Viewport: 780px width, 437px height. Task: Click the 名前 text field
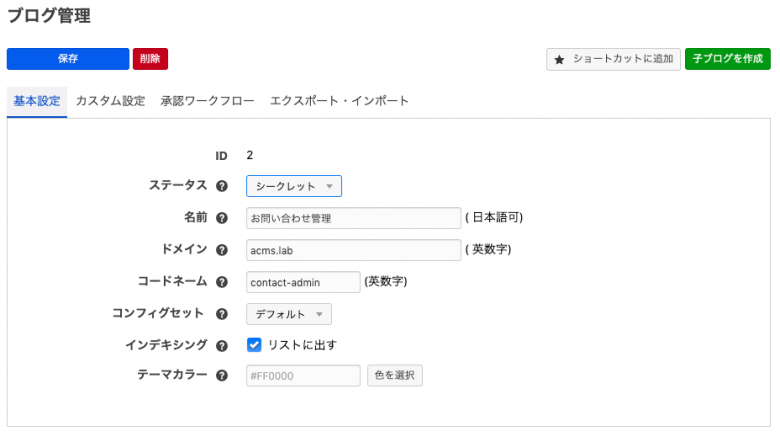pos(352,218)
